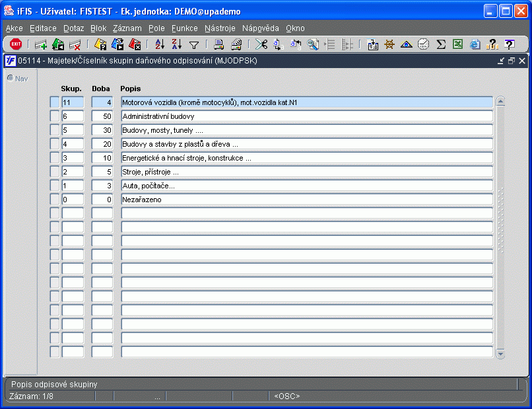
Task: Click the Popis field 'Motorová vozidla (kromě motocyklů)'
Action: pyautogui.click(x=307, y=102)
